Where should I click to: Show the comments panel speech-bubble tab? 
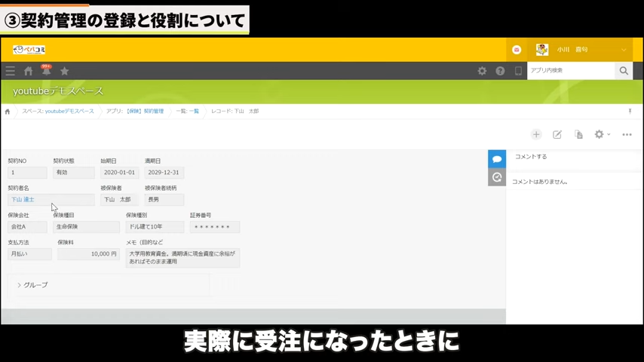point(497,159)
